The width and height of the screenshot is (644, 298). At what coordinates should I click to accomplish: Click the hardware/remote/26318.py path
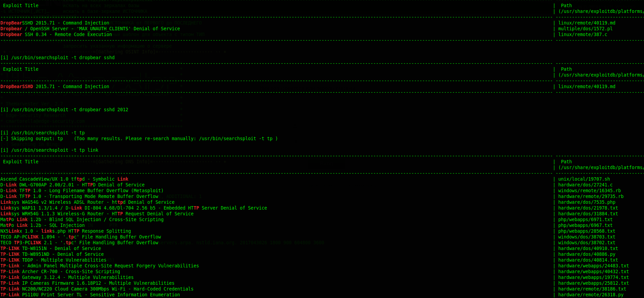click(591, 295)
